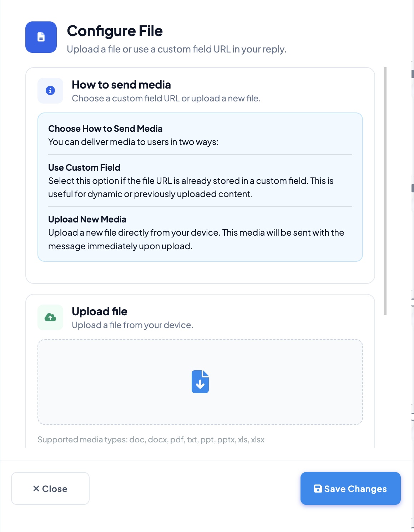Viewport: 414px width, 532px height.
Task: Click the info icon beside How to send media
Action: (x=50, y=91)
